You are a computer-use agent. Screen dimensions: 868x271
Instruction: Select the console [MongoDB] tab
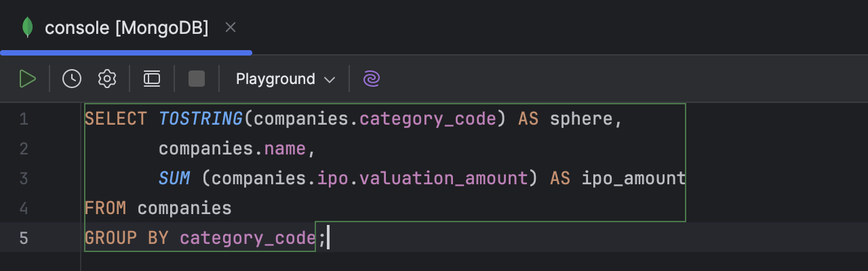click(x=126, y=28)
